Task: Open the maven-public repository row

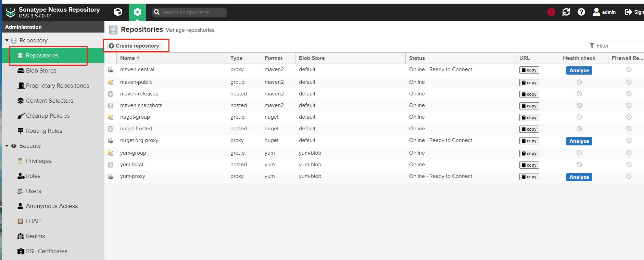Action: (374, 82)
